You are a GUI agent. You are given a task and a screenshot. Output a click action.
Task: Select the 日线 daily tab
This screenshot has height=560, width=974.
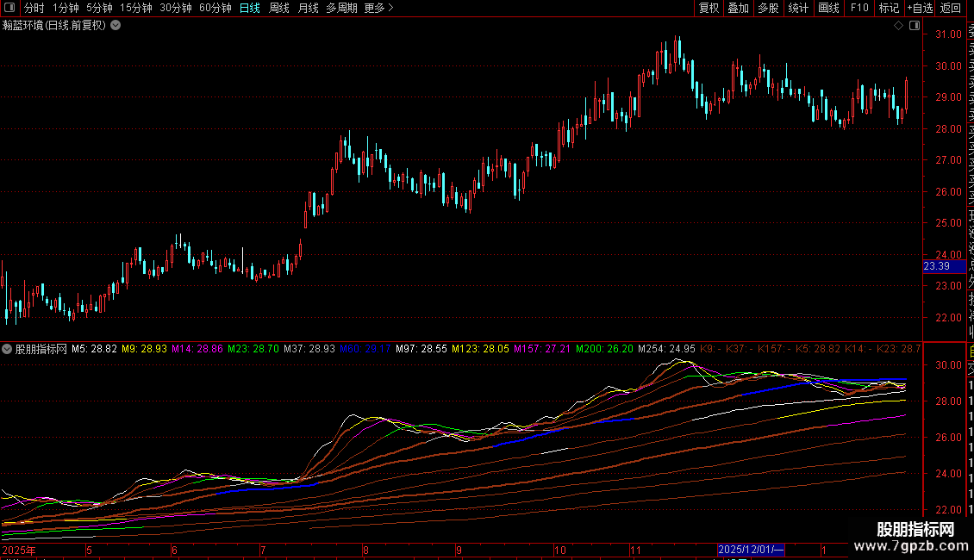pyautogui.click(x=250, y=8)
